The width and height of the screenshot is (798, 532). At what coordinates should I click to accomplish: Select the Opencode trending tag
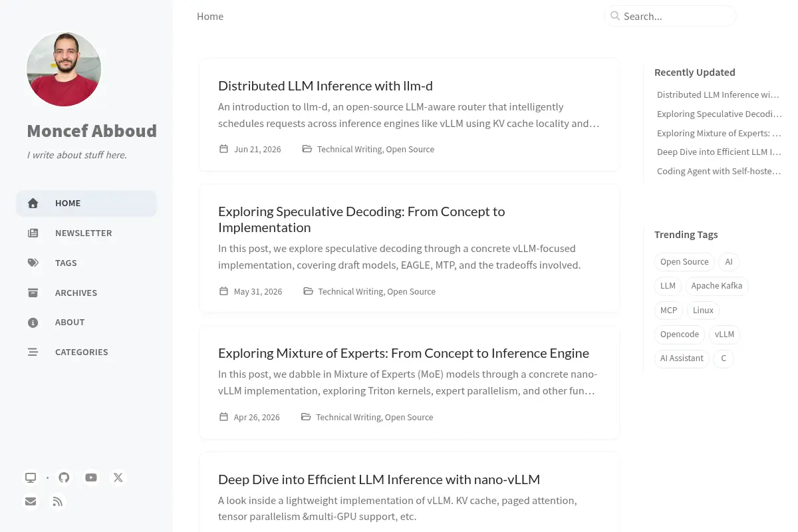(x=680, y=334)
